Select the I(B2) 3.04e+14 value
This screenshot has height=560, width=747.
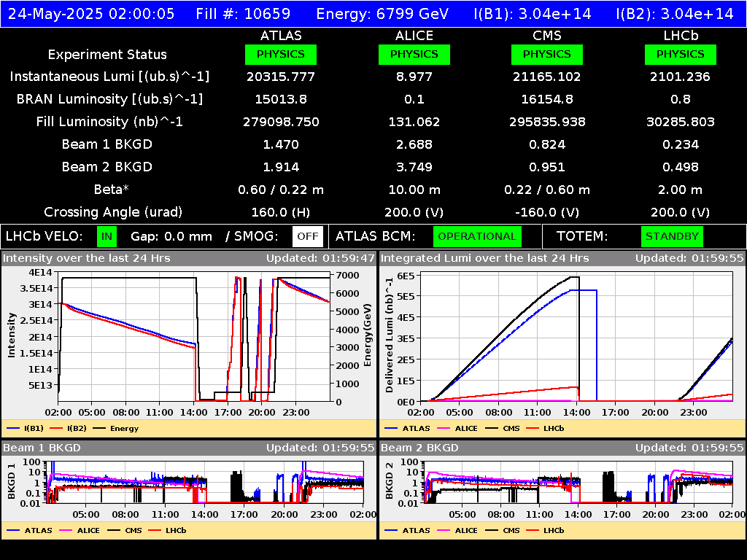(675, 14)
